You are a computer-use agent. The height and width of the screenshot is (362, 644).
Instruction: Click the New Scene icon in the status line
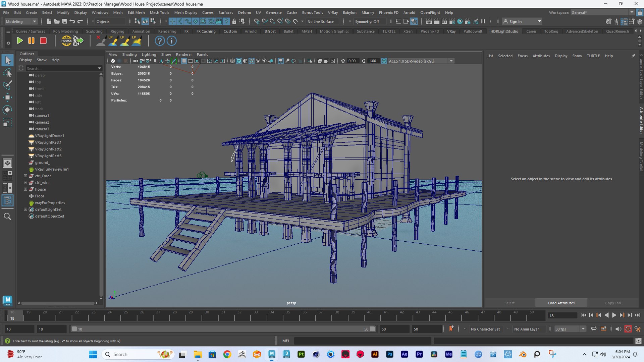click(49, 21)
